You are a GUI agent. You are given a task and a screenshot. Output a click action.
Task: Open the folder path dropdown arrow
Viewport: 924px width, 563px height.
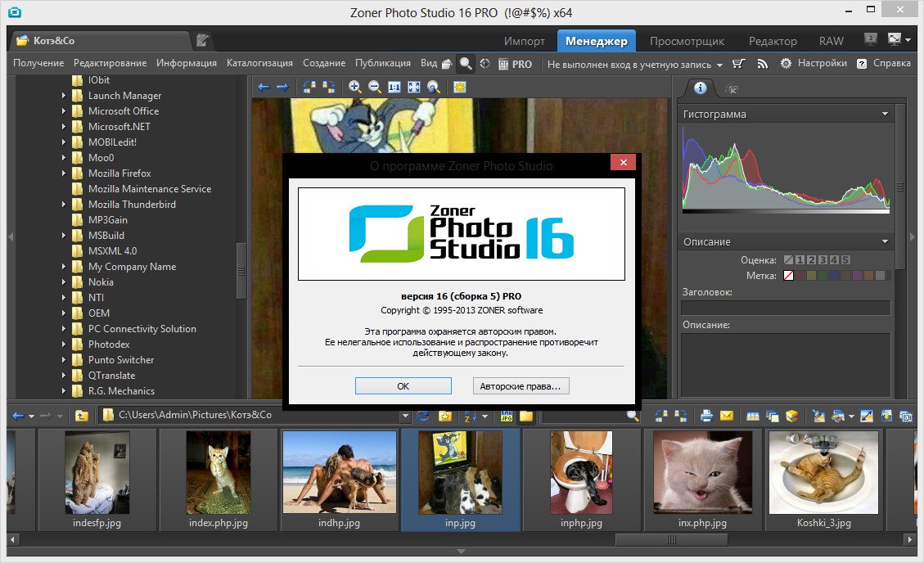point(405,416)
